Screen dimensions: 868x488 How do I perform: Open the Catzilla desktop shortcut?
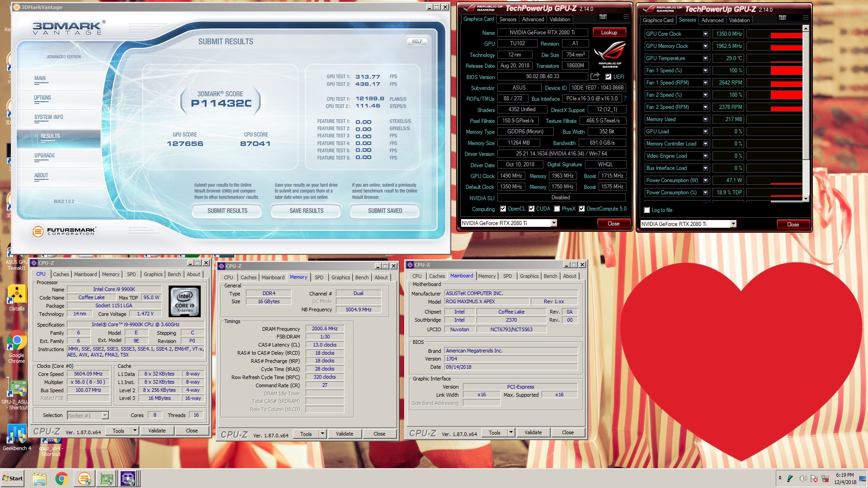[17, 298]
